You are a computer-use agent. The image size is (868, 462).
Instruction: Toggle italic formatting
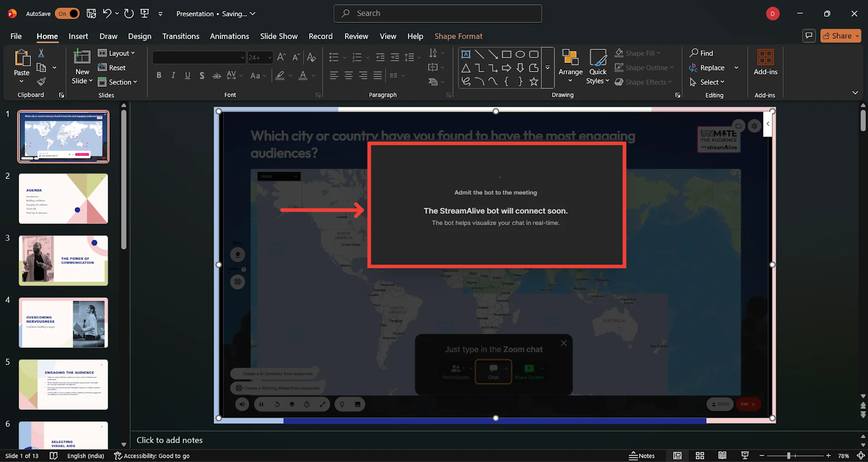[173, 75]
